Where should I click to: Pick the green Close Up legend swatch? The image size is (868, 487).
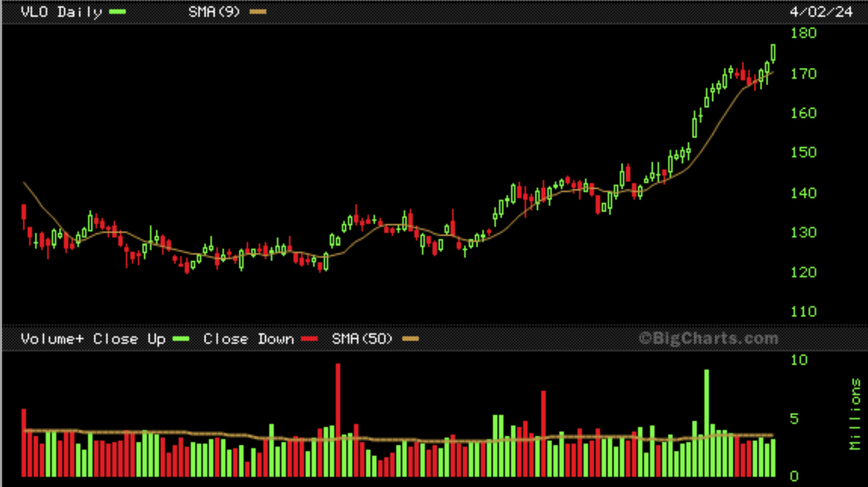(x=181, y=339)
